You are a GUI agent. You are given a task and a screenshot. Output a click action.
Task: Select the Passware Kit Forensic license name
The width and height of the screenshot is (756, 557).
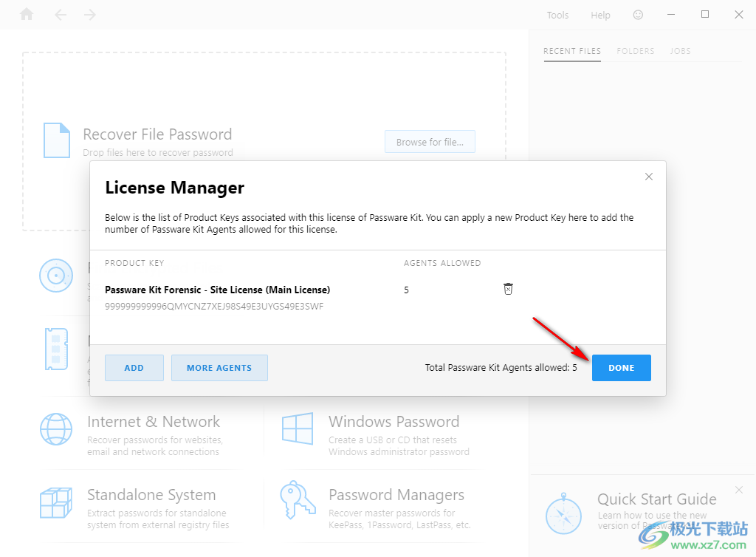click(x=218, y=290)
